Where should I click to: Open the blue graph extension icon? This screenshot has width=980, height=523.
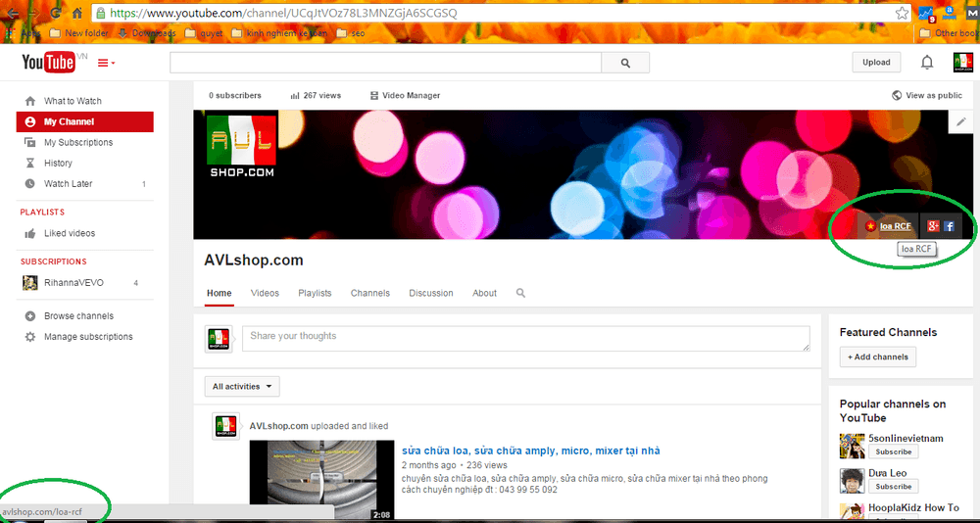click(x=927, y=13)
